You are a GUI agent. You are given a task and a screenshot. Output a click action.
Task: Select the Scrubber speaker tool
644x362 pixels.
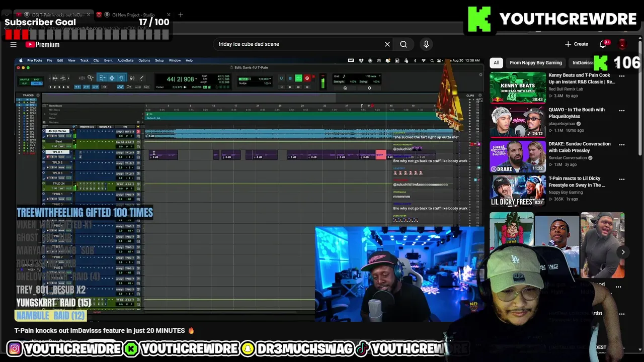pyautogui.click(x=132, y=78)
